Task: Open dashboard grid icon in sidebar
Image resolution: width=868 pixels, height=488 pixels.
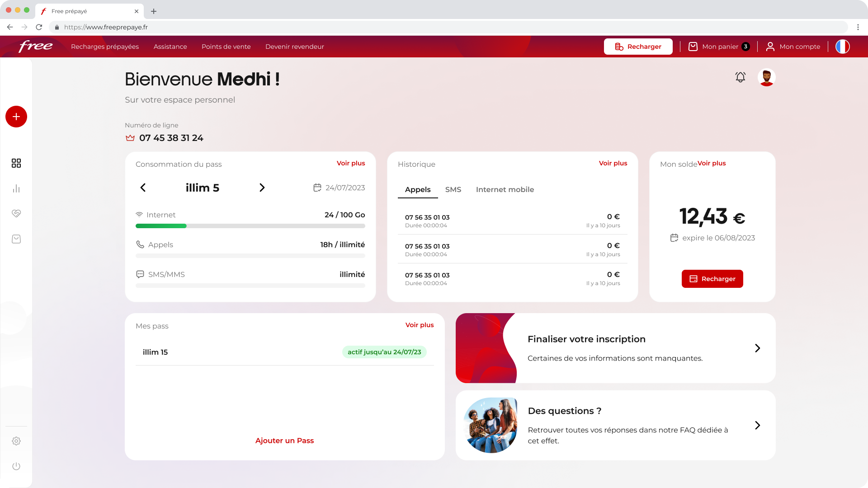Action: [16, 163]
